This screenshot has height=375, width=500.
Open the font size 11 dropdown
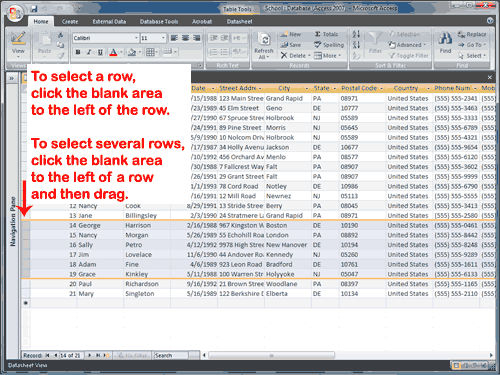click(163, 38)
